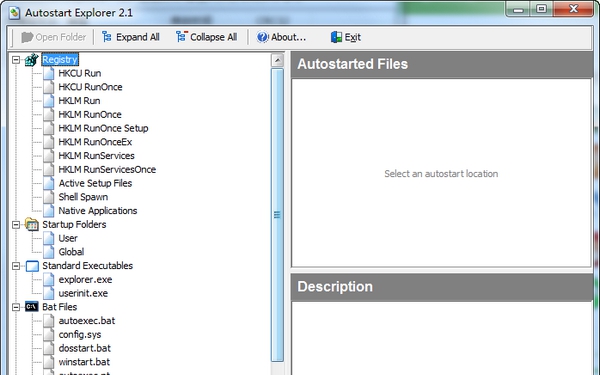Click the Native Applications page icon
The height and width of the screenshot is (375, 600).
[49, 211]
